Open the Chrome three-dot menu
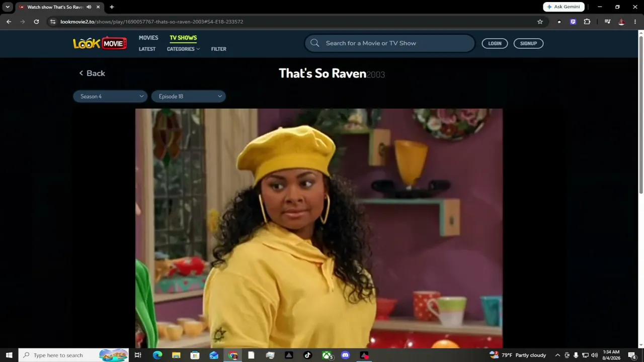 (635, 22)
